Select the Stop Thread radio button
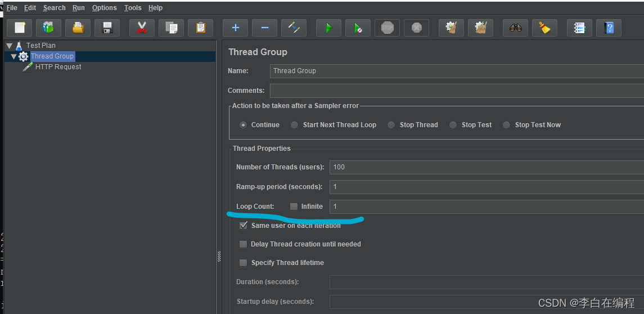This screenshot has width=644, height=314. 391,125
